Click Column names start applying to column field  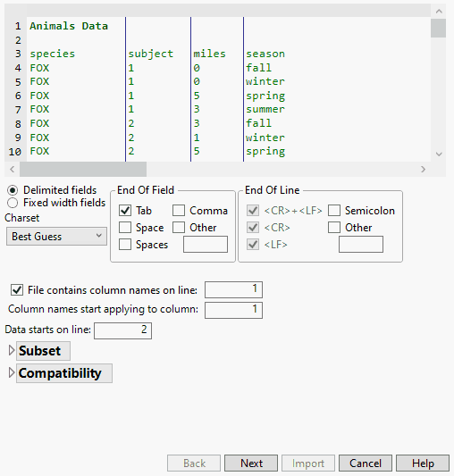(233, 310)
